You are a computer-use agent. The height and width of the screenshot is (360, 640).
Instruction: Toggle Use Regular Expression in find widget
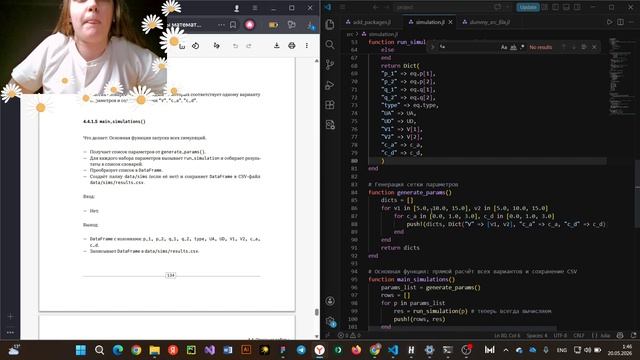(522, 47)
